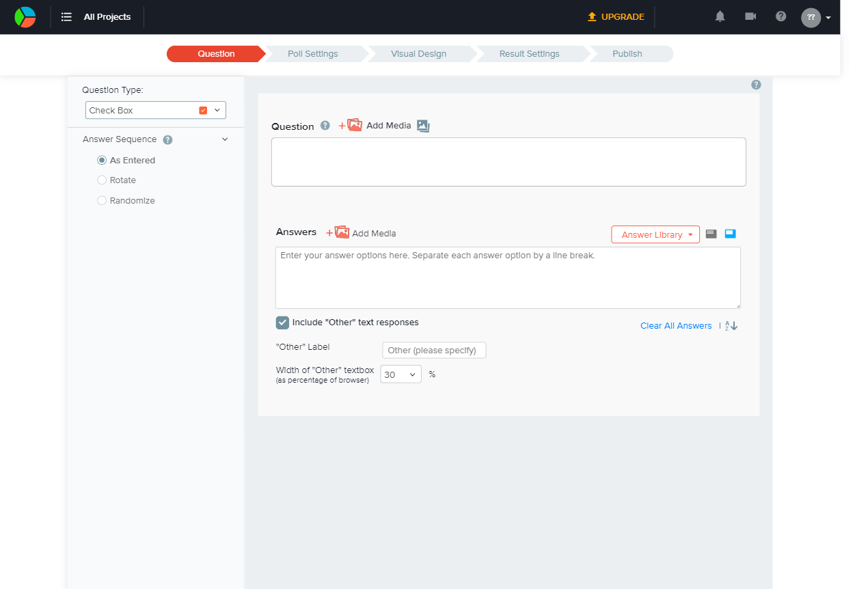Click the notifications bell icon

720,16
